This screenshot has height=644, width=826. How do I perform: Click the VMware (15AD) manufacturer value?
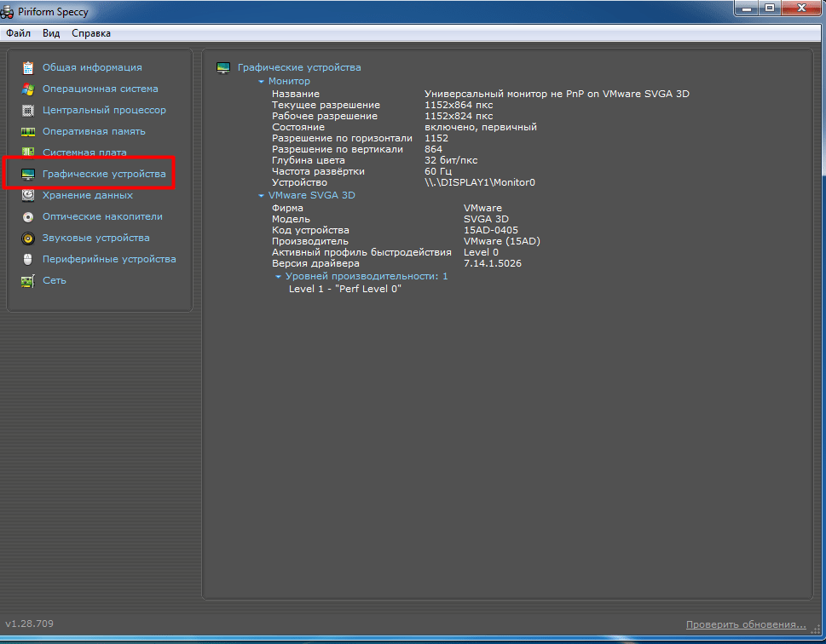coord(502,241)
